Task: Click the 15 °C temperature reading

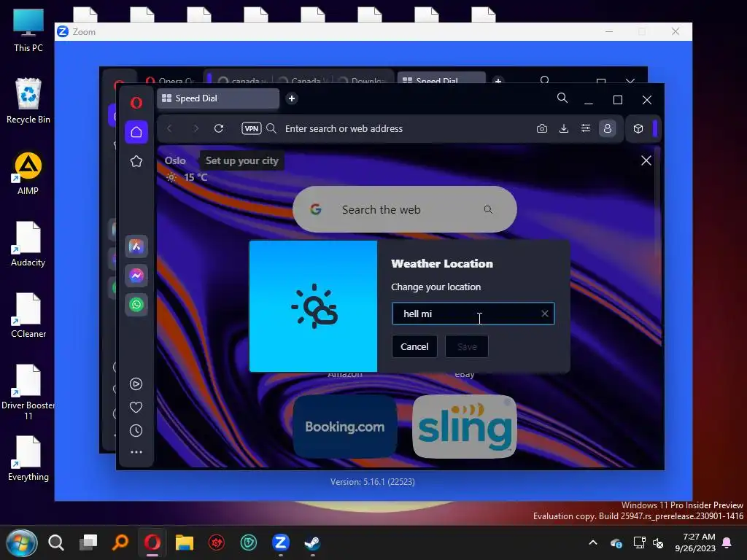Action: [196, 177]
